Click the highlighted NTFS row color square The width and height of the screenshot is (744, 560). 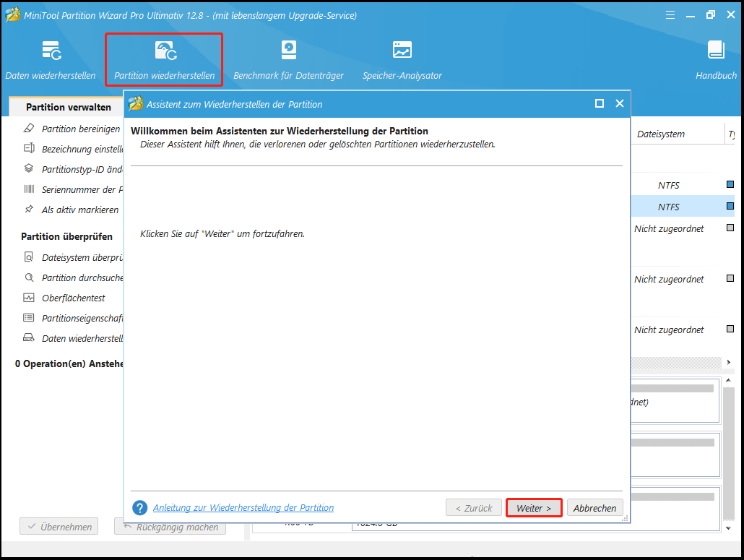730,206
